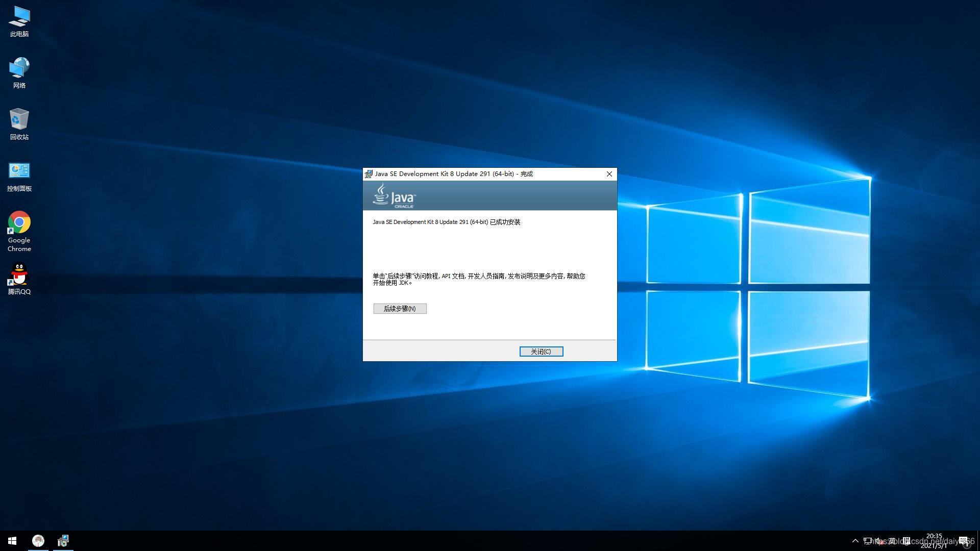Screen dimensions: 980x551
Task: Click the installer icon in title bar
Action: pyautogui.click(x=369, y=174)
